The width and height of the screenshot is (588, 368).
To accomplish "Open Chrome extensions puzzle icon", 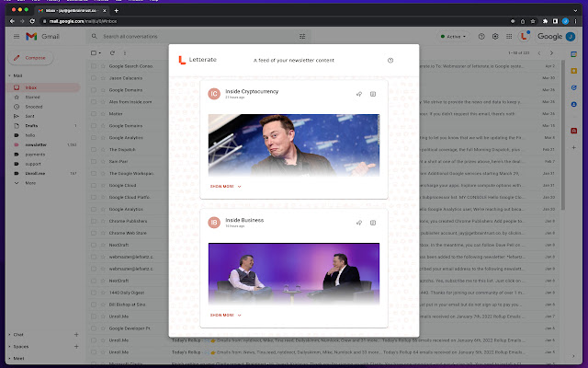I will click(x=545, y=21).
